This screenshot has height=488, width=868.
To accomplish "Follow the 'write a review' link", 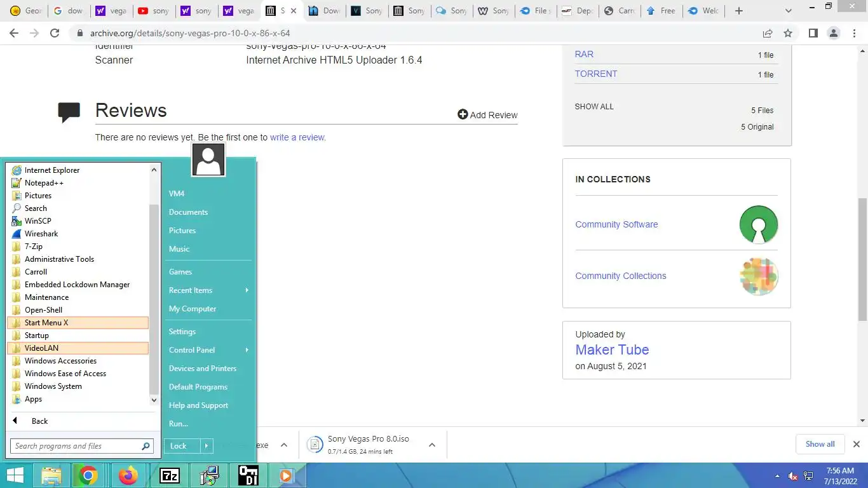I will [x=297, y=137].
